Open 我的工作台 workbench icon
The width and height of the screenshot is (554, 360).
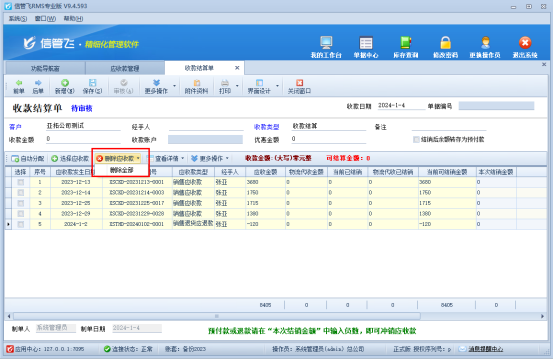[326, 43]
